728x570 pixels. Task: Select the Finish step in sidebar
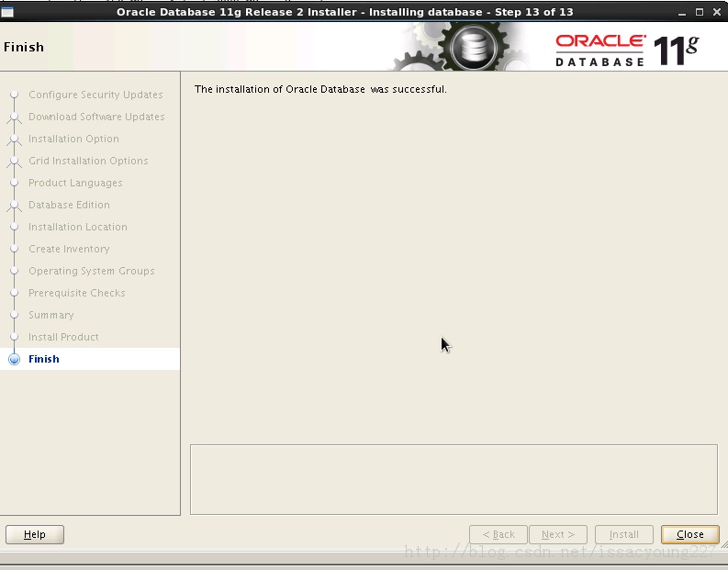(44, 359)
